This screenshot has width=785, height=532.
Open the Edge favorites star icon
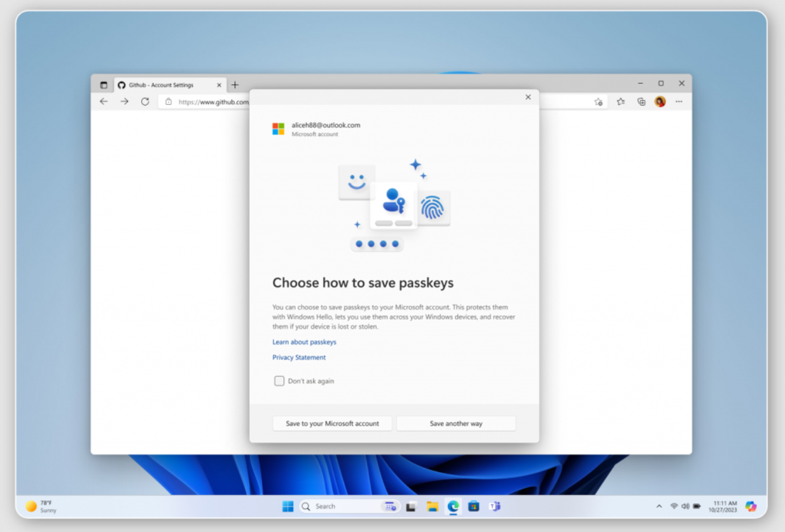point(620,102)
